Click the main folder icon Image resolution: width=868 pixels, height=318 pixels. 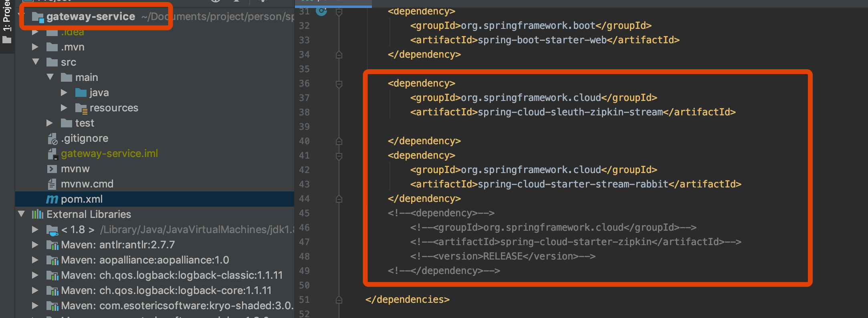click(67, 77)
